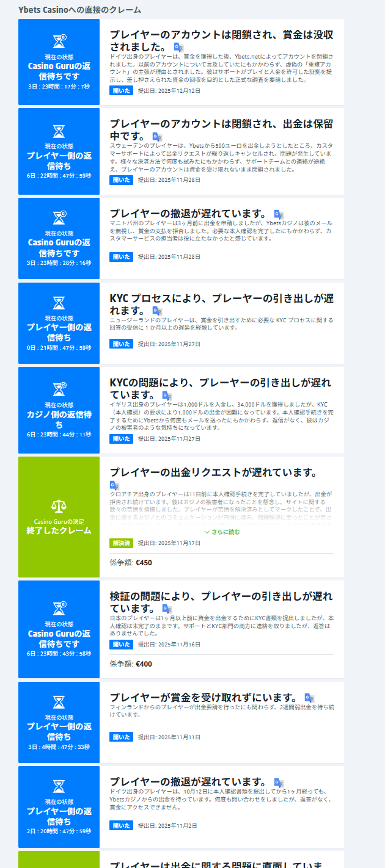Click the heading Ybets Casinoへの直接のクレーム
This screenshot has width=385, height=868.
point(79,10)
